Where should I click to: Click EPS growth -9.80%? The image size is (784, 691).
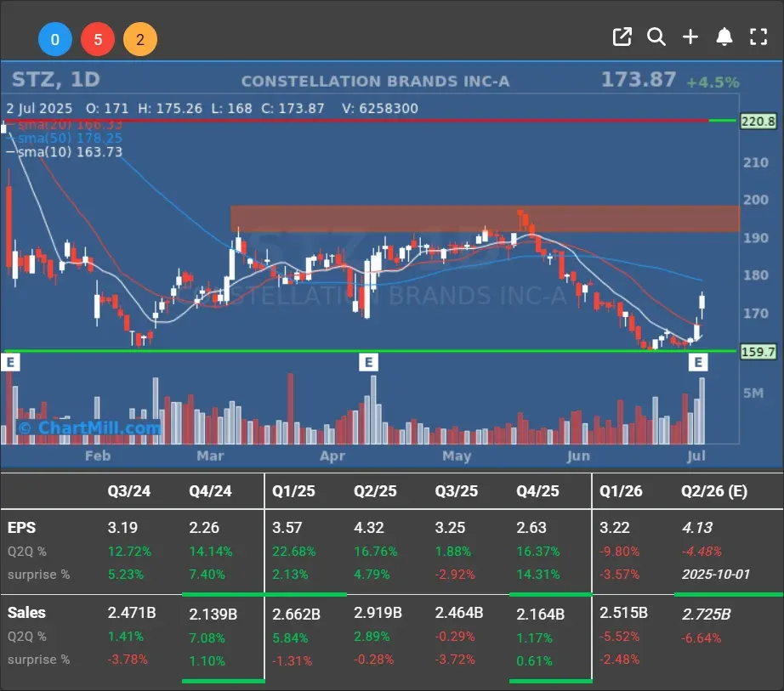tap(620, 552)
